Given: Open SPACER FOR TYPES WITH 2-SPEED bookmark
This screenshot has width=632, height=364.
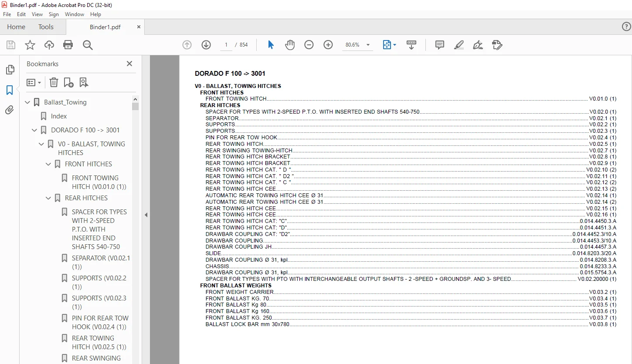Looking at the screenshot, I should (99, 229).
